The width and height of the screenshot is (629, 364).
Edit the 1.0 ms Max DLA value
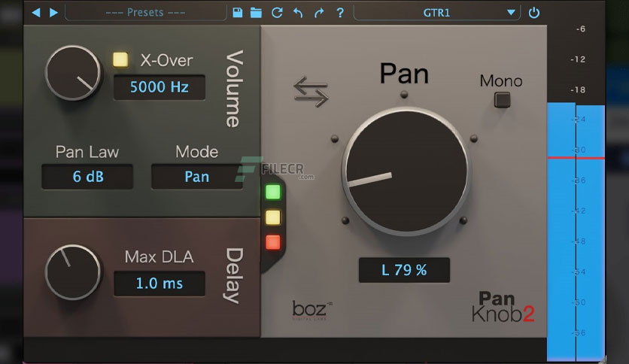pyautogui.click(x=160, y=284)
